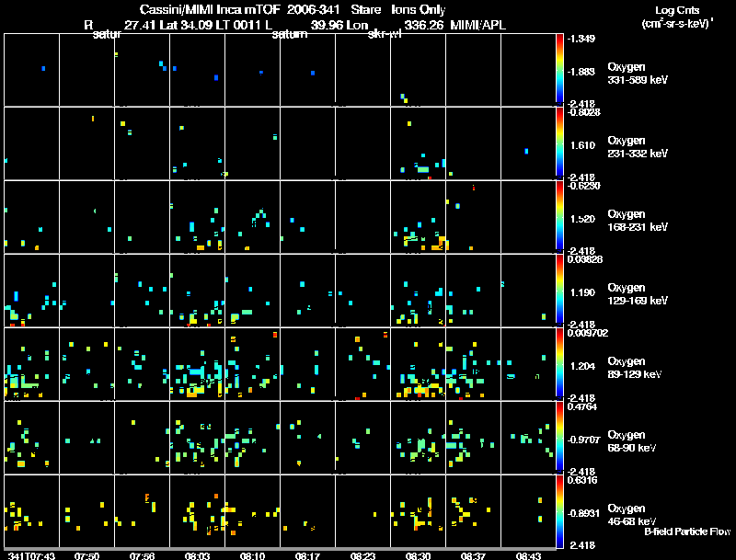Click the 08:43 time axis label

point(528,555)
